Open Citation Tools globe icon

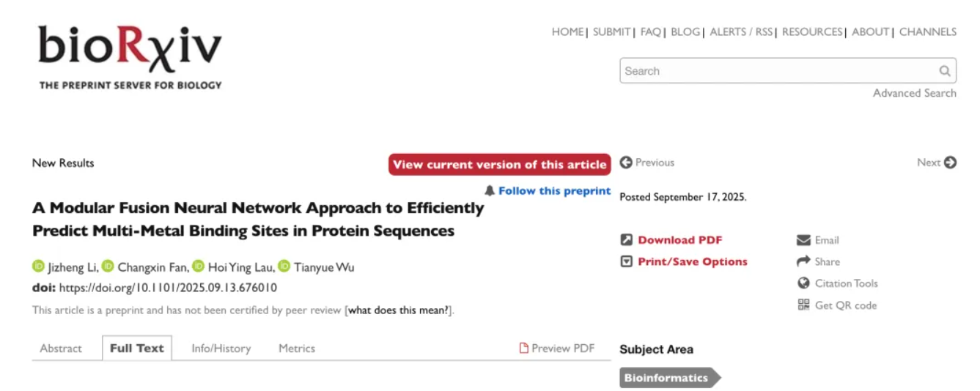(803, 283)
